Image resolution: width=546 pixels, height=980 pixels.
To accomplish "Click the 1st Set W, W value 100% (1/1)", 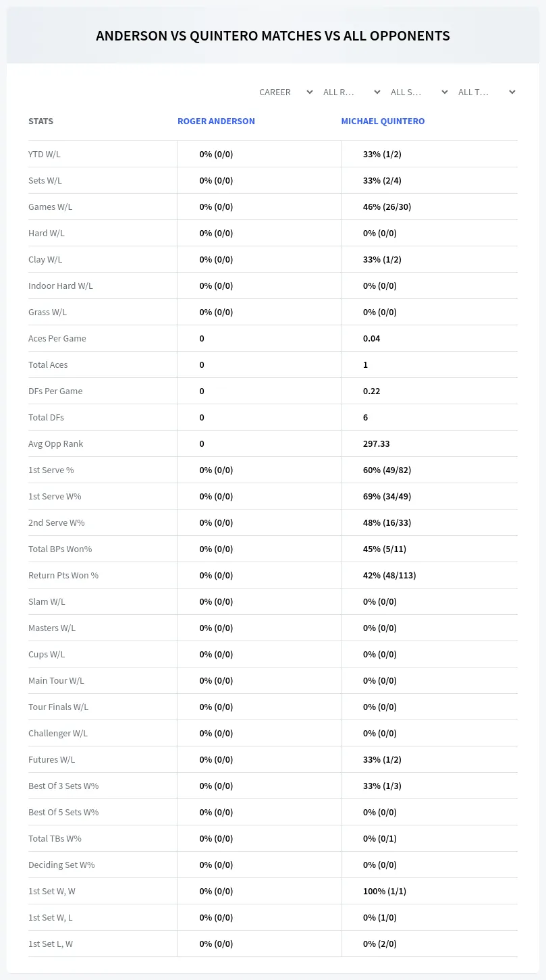I will click(x=385, y=891).
